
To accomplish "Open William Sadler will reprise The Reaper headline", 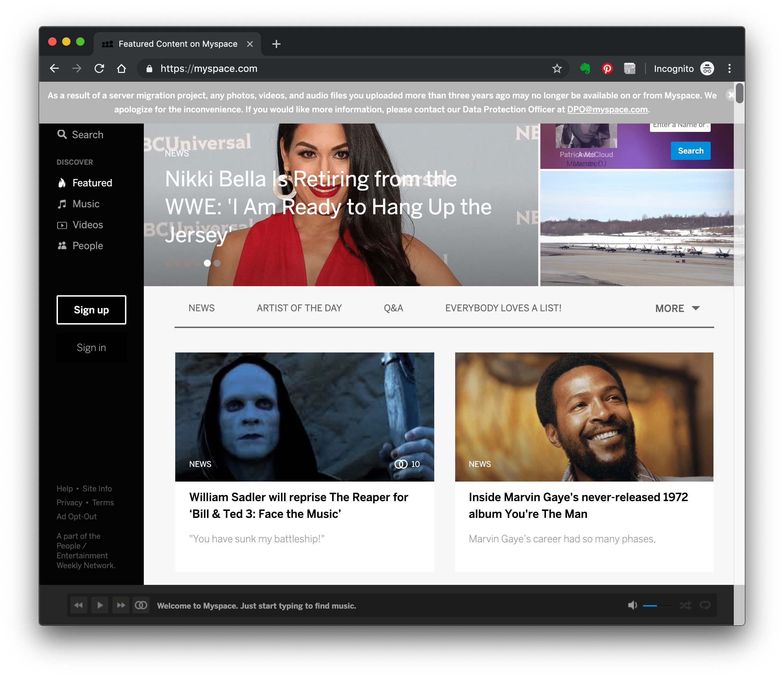I will [298, 505].
